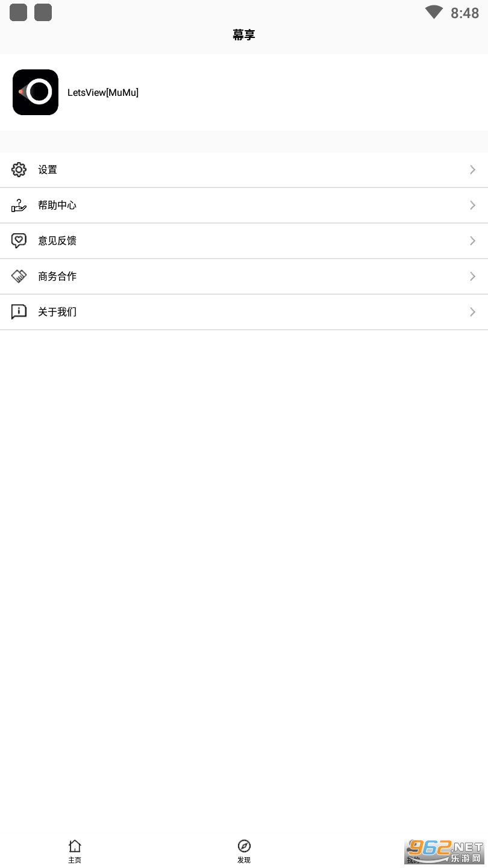
Task: Click the LetsView[MuMu] device name
Action: [103, 93]
